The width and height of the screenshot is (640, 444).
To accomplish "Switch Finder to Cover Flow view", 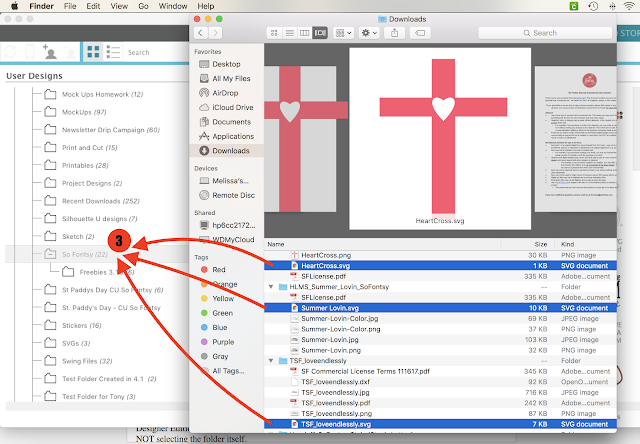I will coord(320,33).
